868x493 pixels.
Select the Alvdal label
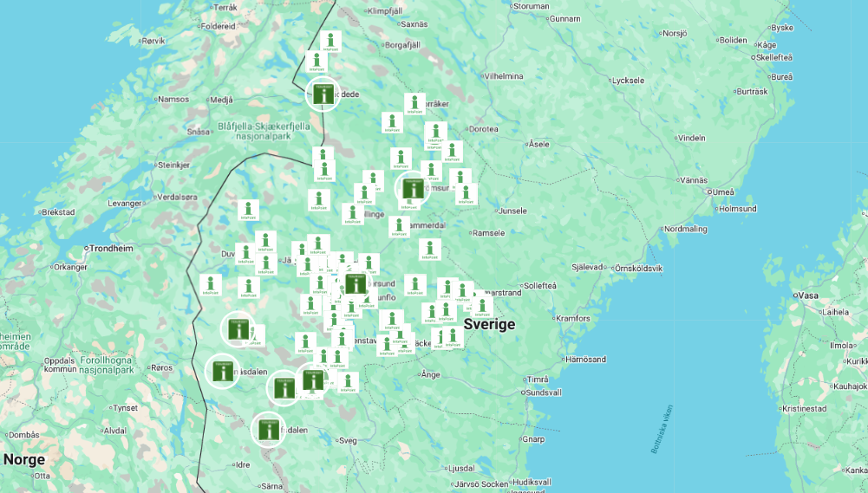tap(115, 431)
